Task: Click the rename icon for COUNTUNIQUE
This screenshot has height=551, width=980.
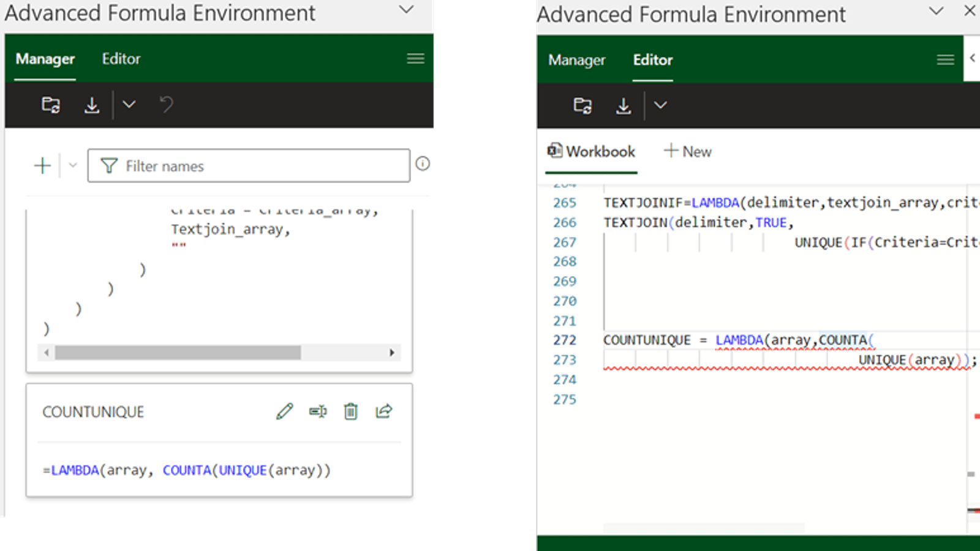Action: click(x=318, y=411)
